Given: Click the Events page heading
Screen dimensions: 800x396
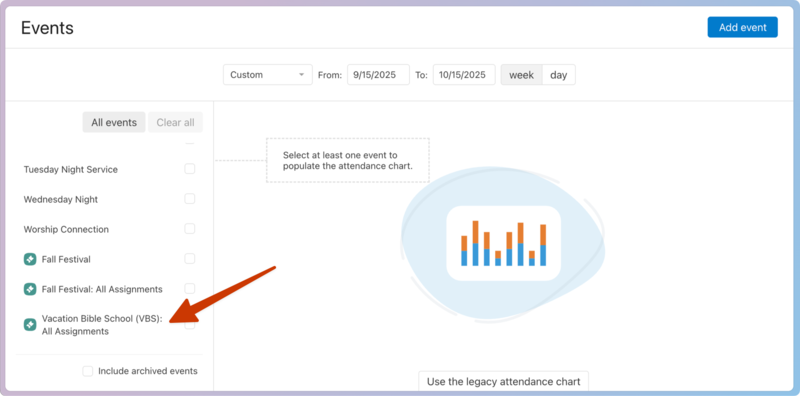Looking at the screenshot, I should (x=47, y=28).
